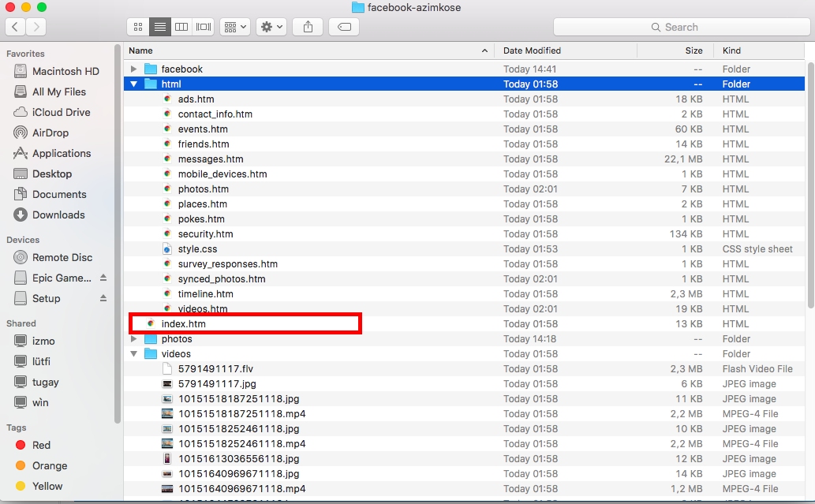815x504 pixels.
Task: Eject the Setup volume
Action: 103,298
